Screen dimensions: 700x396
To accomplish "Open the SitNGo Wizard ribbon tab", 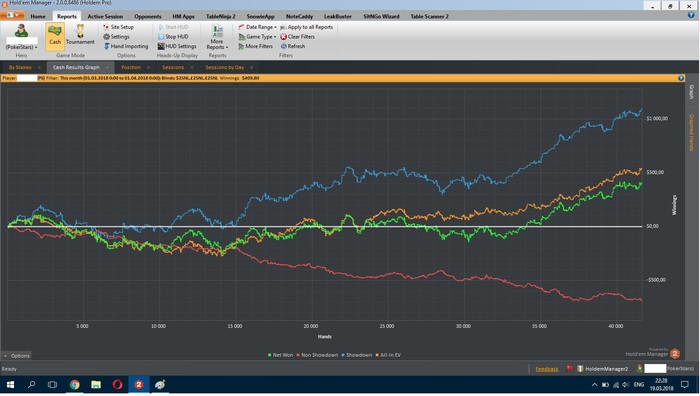I will point(381,16).
